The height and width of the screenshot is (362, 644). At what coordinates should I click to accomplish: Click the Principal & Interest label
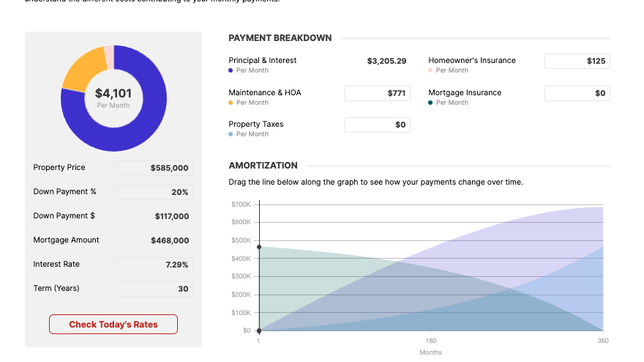[263, 61]
